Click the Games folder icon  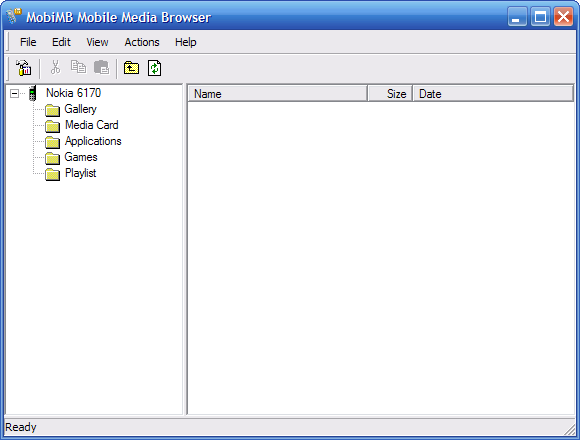[x=52, y=158]
